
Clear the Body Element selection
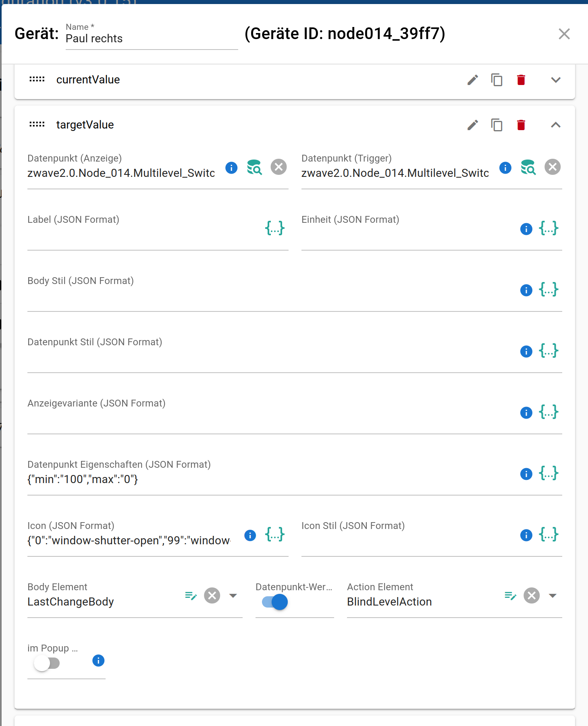click(x=212, y=595)
